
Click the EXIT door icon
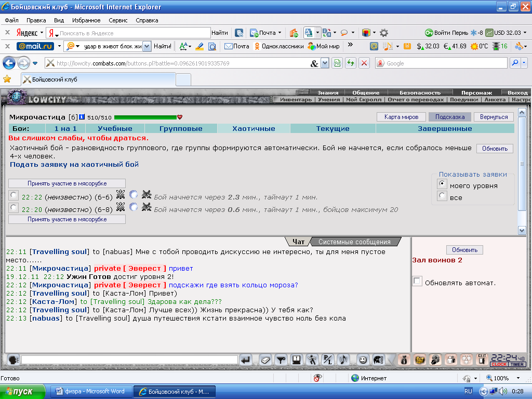482,360
